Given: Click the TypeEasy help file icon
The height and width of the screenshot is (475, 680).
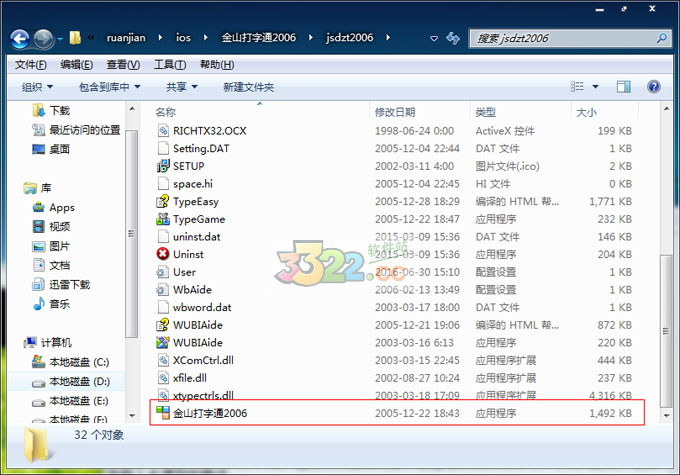Looking at the screenshot, I should click(x=163, y=201).
